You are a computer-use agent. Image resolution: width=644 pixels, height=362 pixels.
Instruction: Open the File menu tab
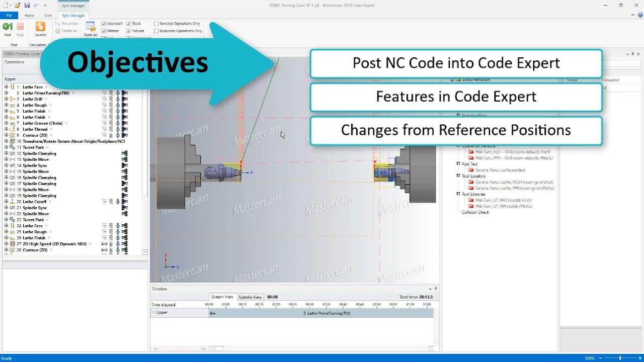point(9,16)
